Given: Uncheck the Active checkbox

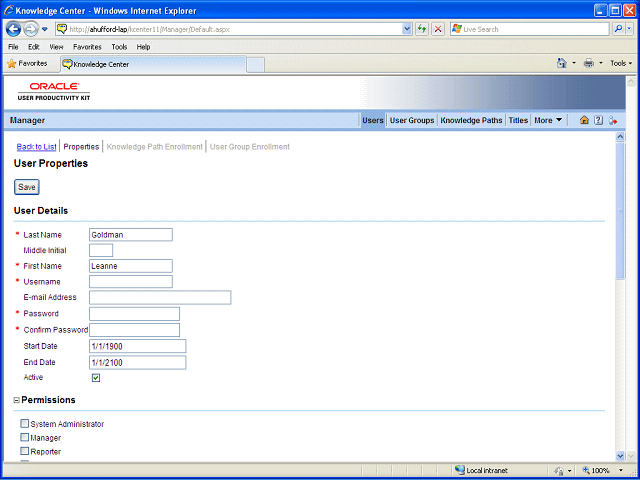Looking at the screenshot, I should click(x=96, y=378).
